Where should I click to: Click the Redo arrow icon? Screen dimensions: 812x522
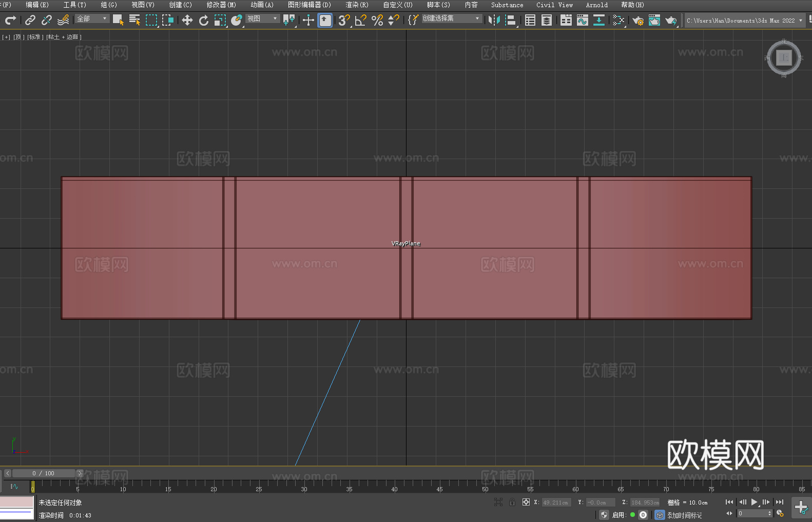coord(10,20)
